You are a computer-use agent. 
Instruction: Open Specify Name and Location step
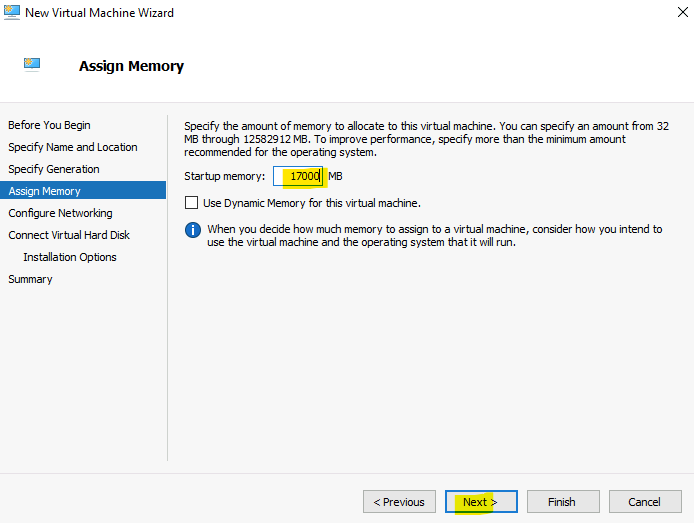pyautogui.click(x=73, y=147)
